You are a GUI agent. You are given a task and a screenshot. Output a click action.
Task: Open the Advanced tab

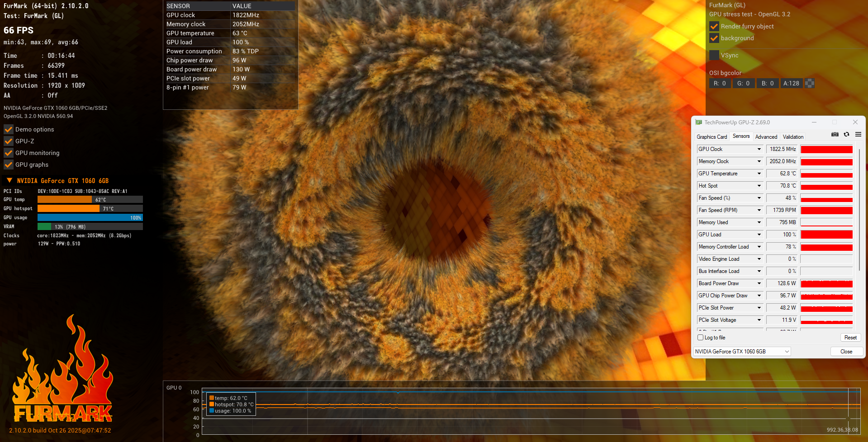point(766,137)
